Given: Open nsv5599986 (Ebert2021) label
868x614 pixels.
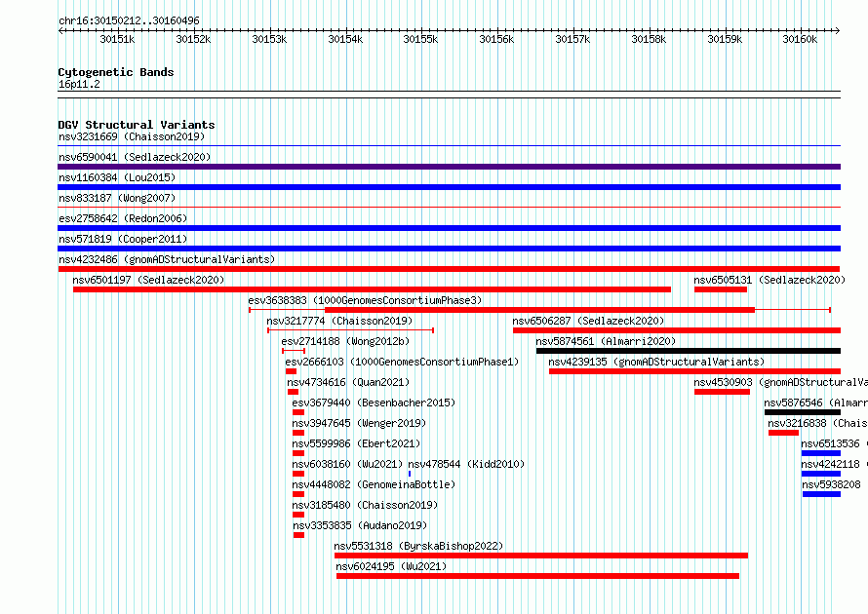Looking at the screenshot, I should (356, 443).
